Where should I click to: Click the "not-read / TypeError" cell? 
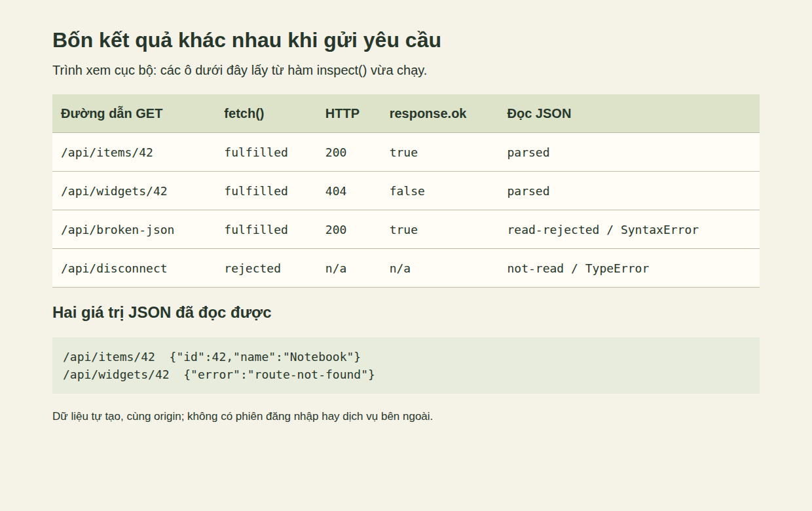click(629, 268)
